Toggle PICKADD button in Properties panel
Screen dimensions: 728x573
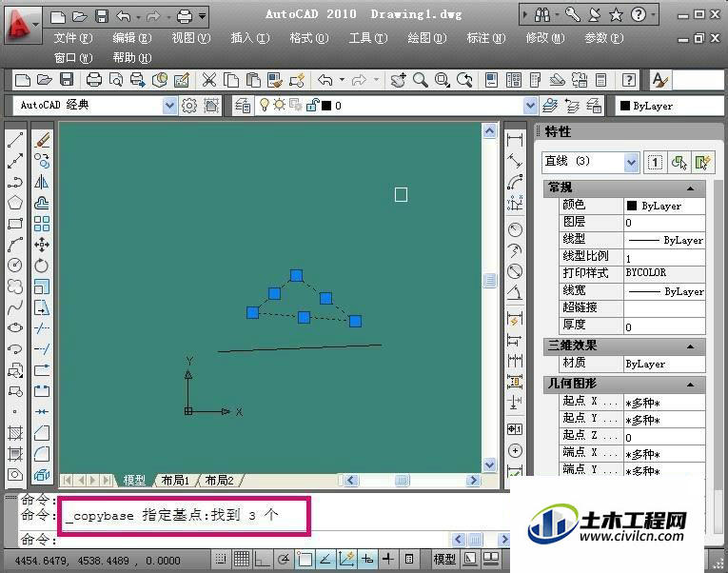pyautogui.click(x=655, y=163)
